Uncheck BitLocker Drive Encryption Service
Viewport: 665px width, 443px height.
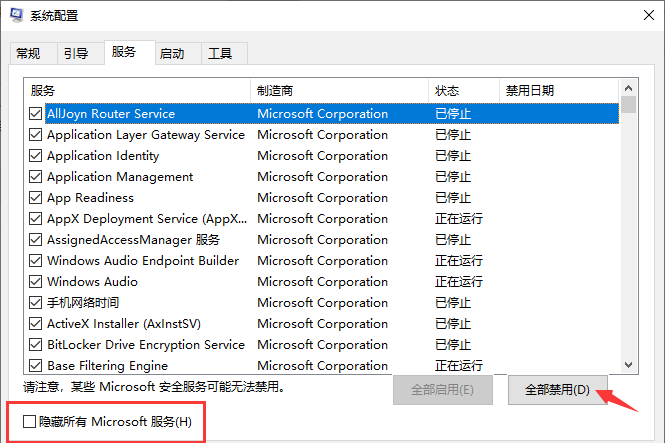click(x=36, y=345)
